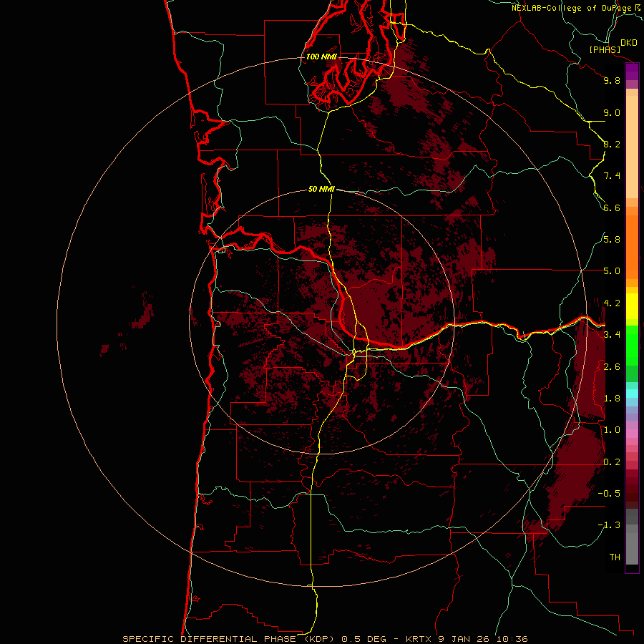Pick the pink segment of the color bar
The image size is (644, 644).
(632, 434)
